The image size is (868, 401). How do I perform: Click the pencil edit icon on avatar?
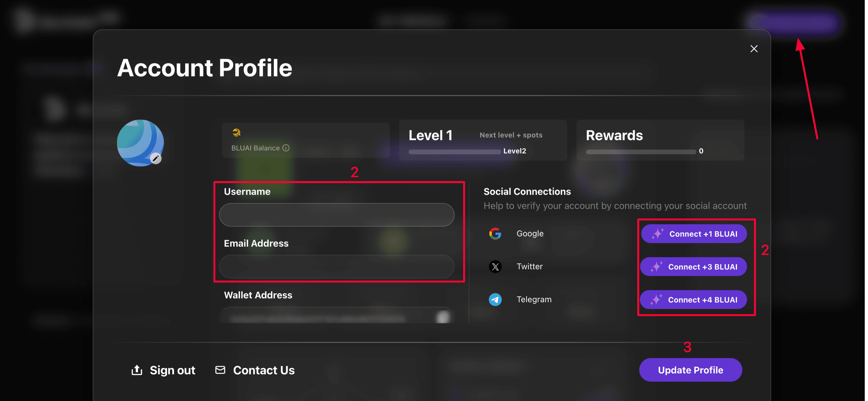click(x=156, y=158)
